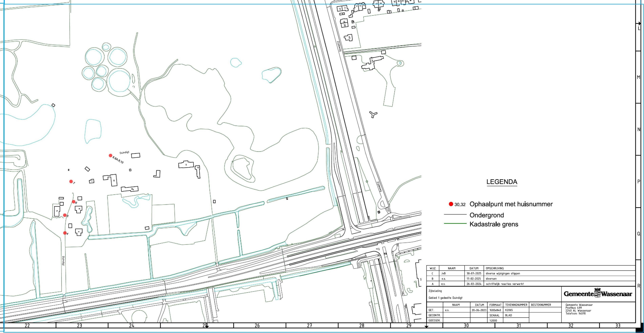Viewport: 644px width, 333px height.
Task: Click the tekeningnummer K2065 cell
Action: tap(509, 310)
